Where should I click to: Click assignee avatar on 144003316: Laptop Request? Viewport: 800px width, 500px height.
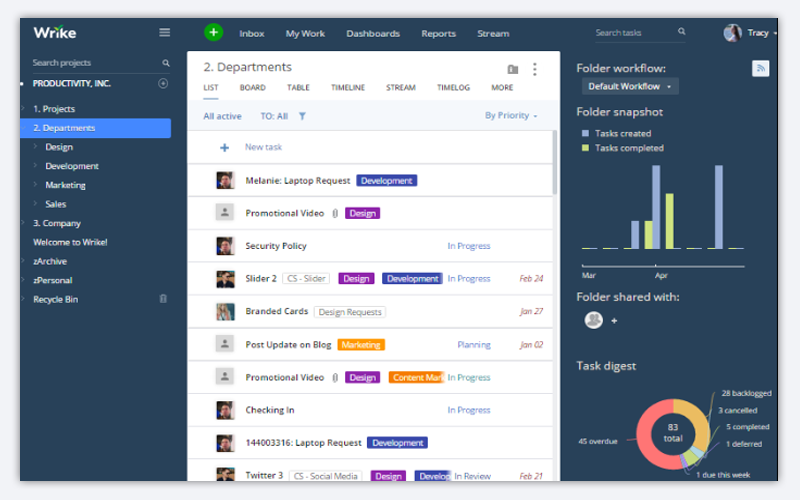[x=225, y=442]
